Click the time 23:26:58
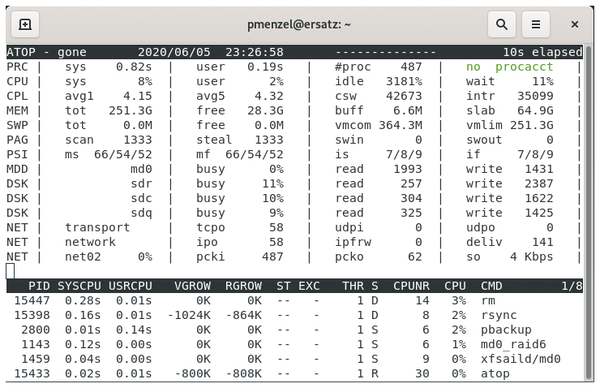600x388 pixels. tap(254, 52)
